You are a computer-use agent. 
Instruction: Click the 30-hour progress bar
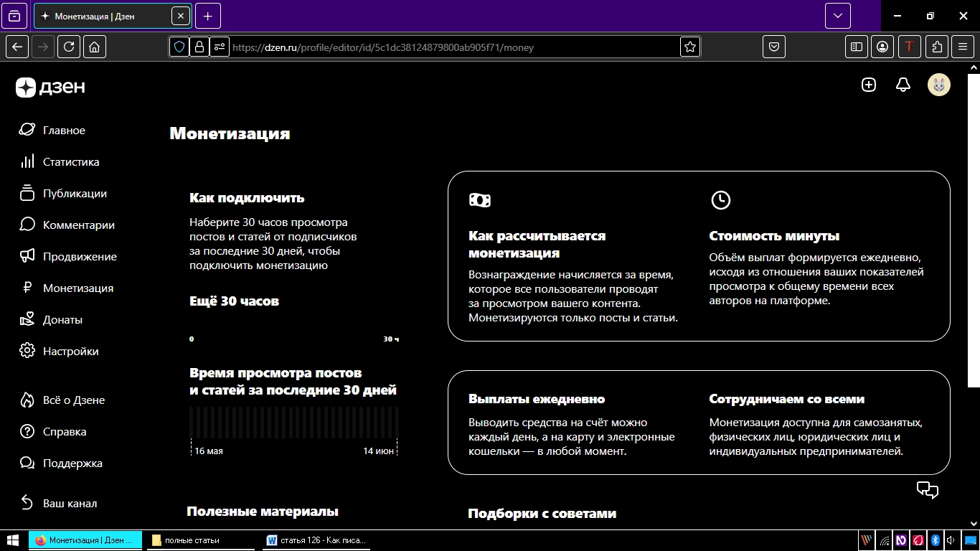(294, 329)
